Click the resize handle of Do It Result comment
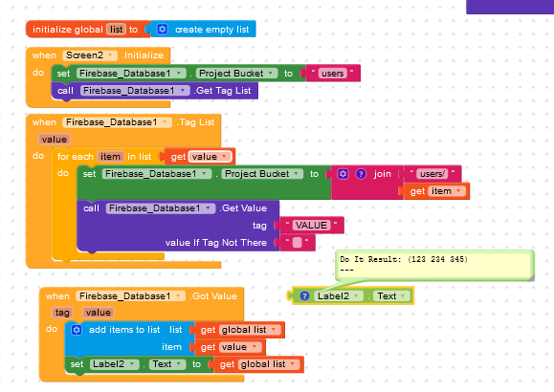 [531, 278]
